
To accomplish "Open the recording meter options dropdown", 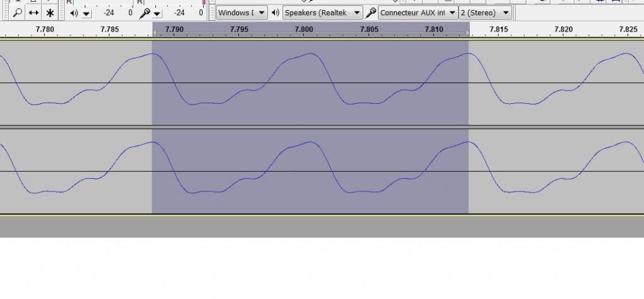I will point(157,13).
